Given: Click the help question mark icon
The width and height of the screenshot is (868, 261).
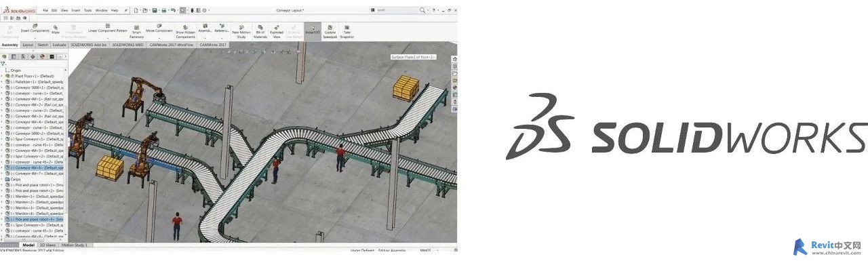Looking at the screenshot, I should 434,11.
